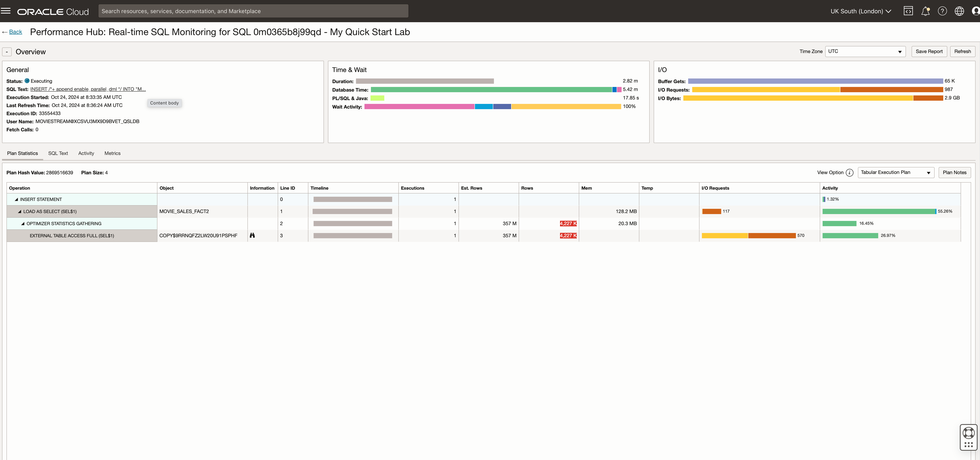This screenshot has height=460, width=980.
Task: Collapse the Overview section toggle
Action: point(7,52)
